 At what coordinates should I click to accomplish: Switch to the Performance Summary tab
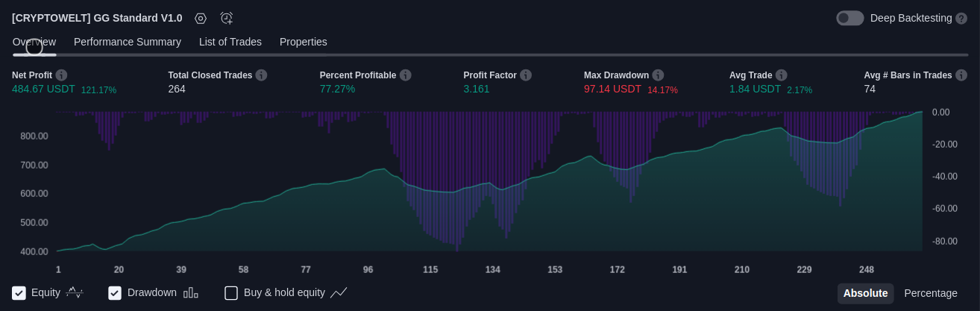(x=128, y=42)
